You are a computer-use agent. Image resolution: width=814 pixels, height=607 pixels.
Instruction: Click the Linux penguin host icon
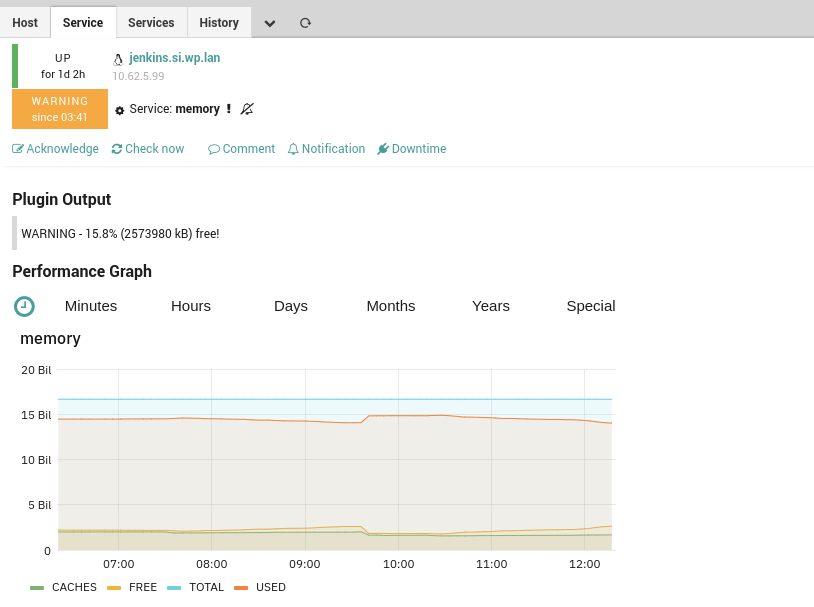[118, 60]
